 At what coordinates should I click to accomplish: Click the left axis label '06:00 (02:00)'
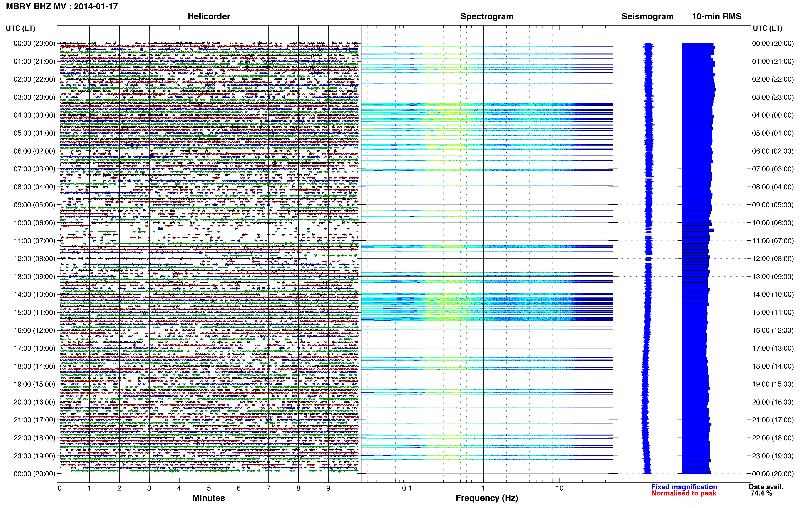pyautogui.click(x=34, y=151)
